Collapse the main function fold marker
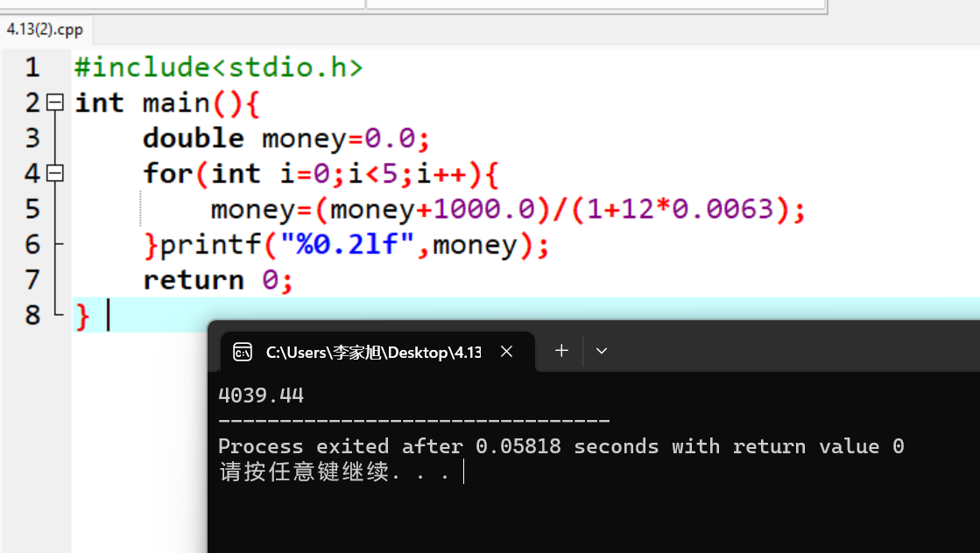The image size is (980, 553). 56,102
